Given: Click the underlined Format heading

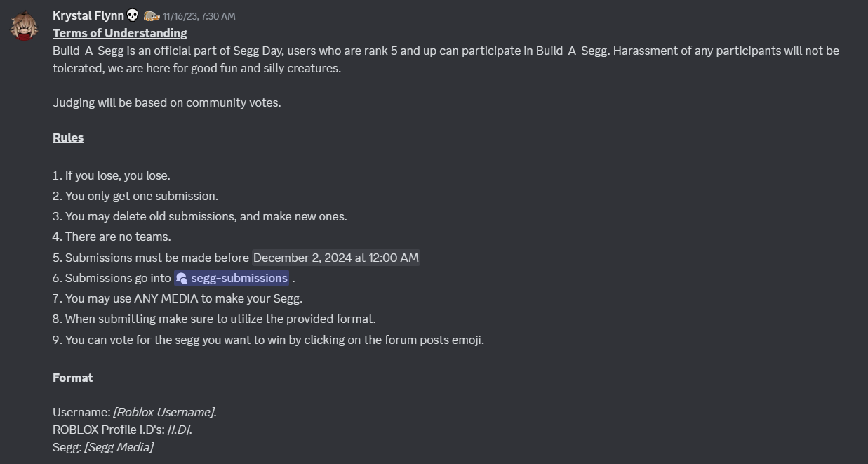Looking at the screenshot, I should click(73, 378).
